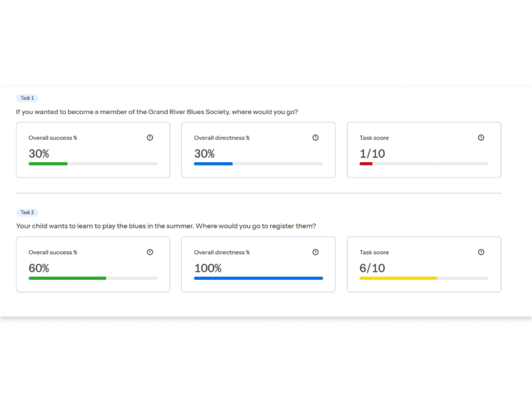Viewport: 532px width, 403px height.
Task: Click help icon on Task 1 Overall directness card
Action: tap(315, 138)
